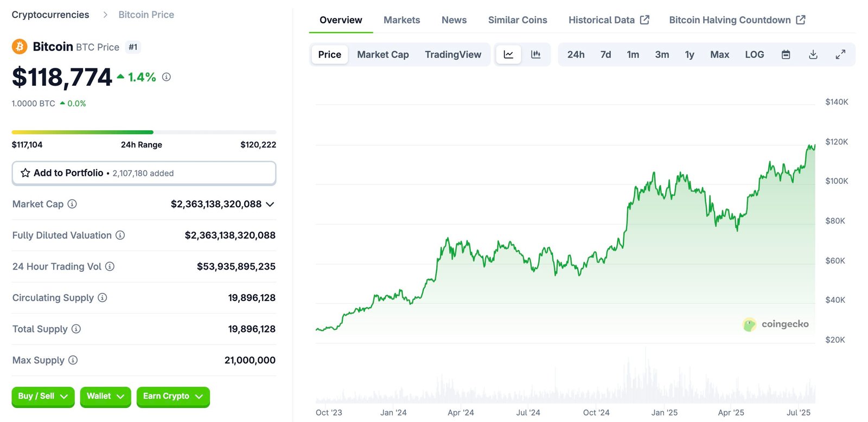868x422 pixels.
Task: Click the Jan '25 axis label
Action: 665,413
